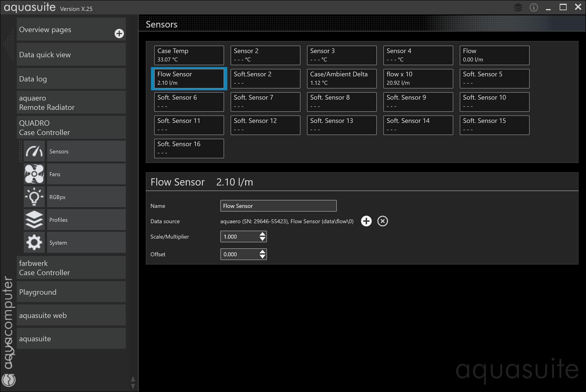Viewport: 586px width, 392px height.
Task: Add a new overview page with plus icon
Action: coord(119,34)
